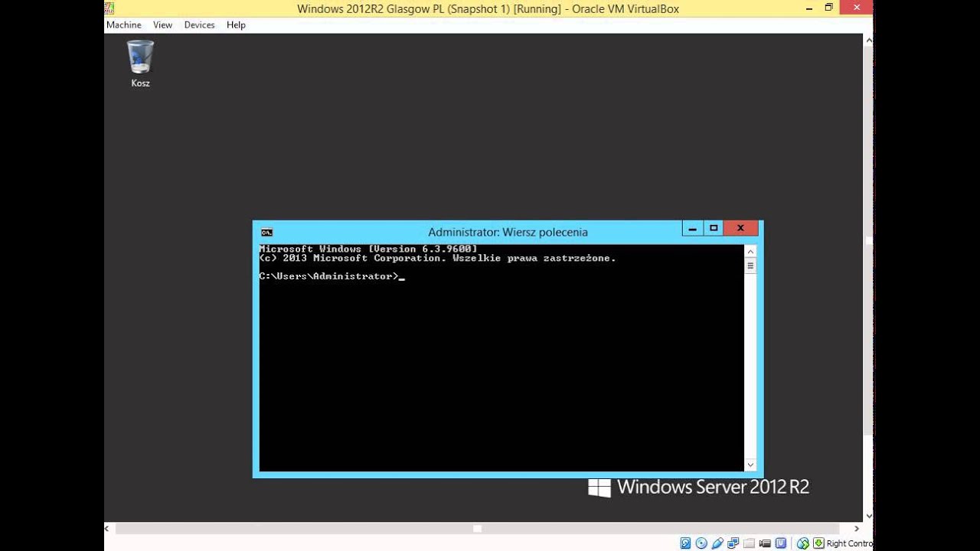
Task: Click the video capture status icon
Action: coord(765,543)
